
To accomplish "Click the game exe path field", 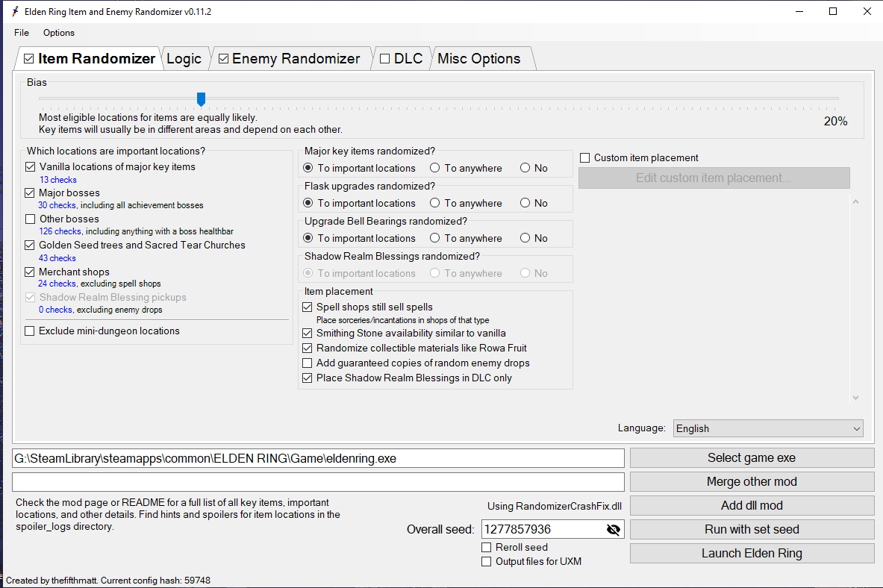I will (318, 458).
